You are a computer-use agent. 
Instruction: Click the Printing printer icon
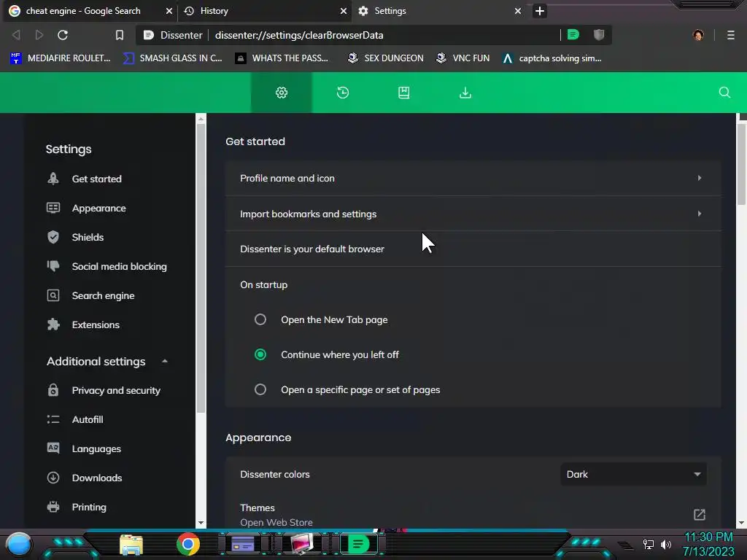coord(53,507)
